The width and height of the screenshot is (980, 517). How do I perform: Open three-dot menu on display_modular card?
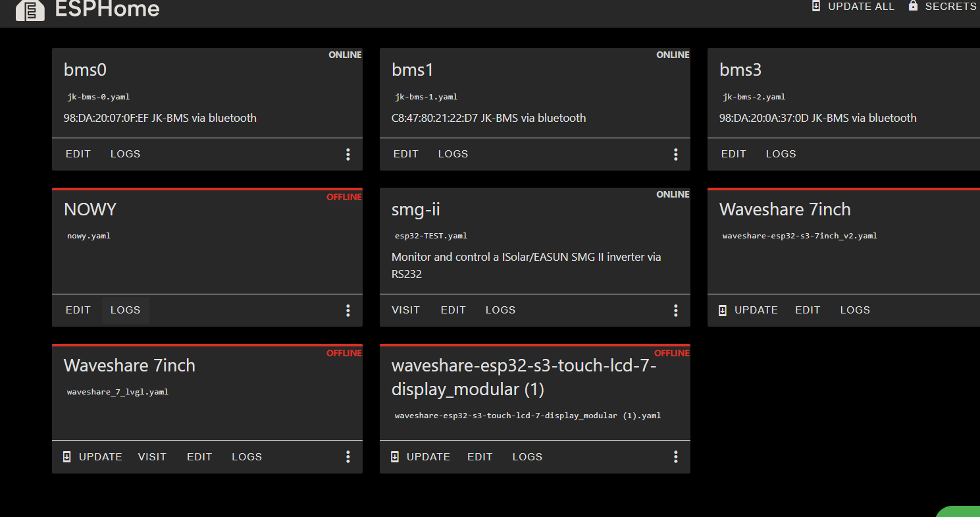(x=676, y=457)
